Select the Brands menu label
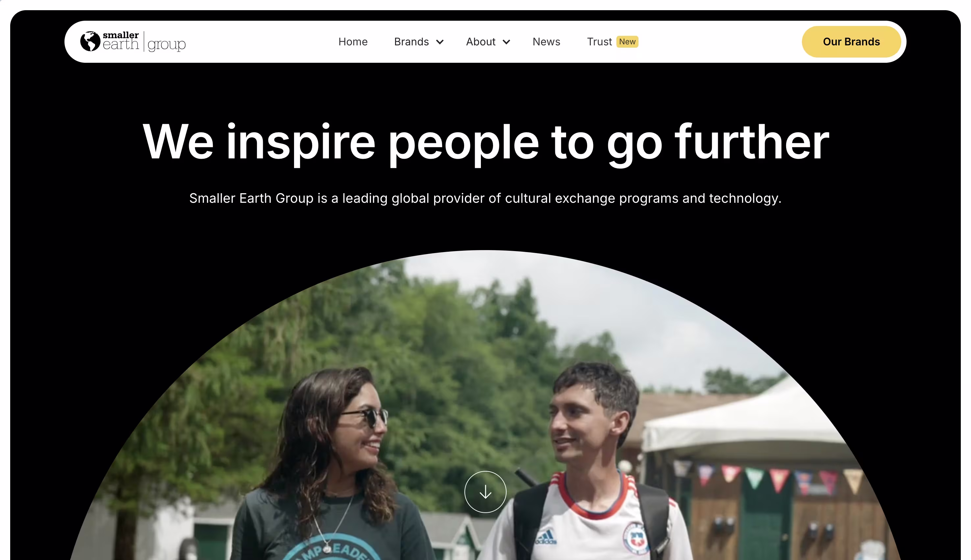Image resolution: width=971 pixels, height=560 pixels. [x=411, y=41]
